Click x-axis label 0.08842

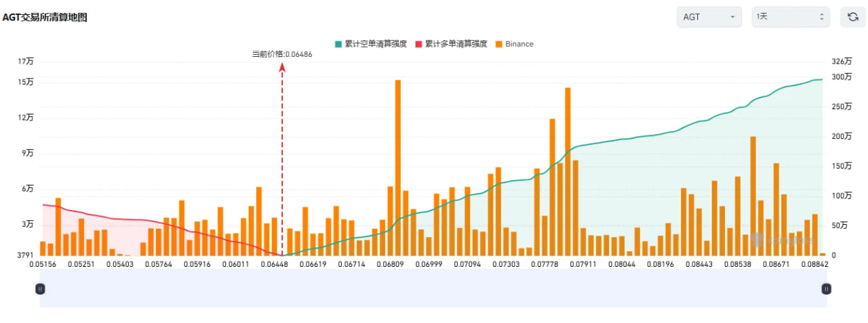[814, 264]
